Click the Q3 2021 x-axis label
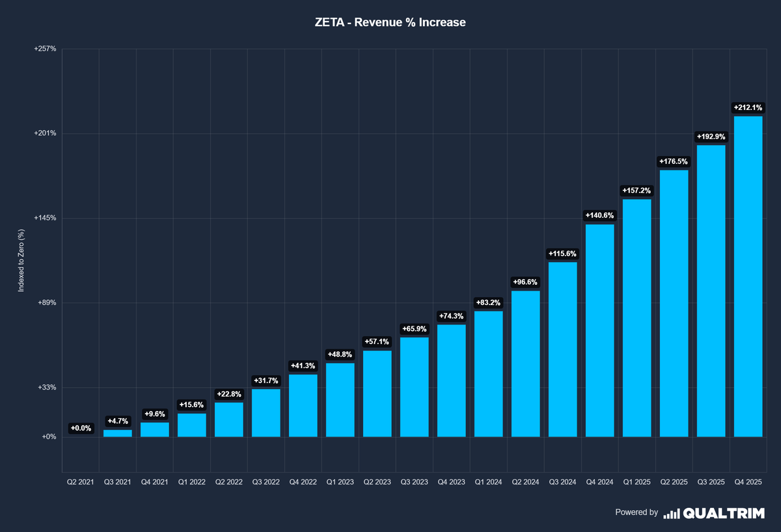Screen dimensions: 781x532 [117, 483]
